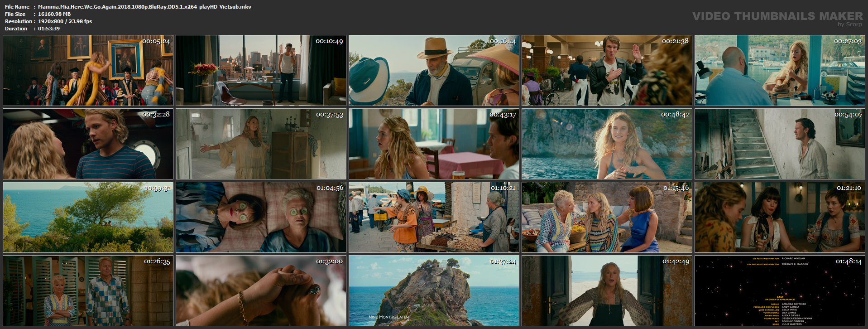Click the duration value 01:53:39
868x329 pixels.
pos(49,29)
